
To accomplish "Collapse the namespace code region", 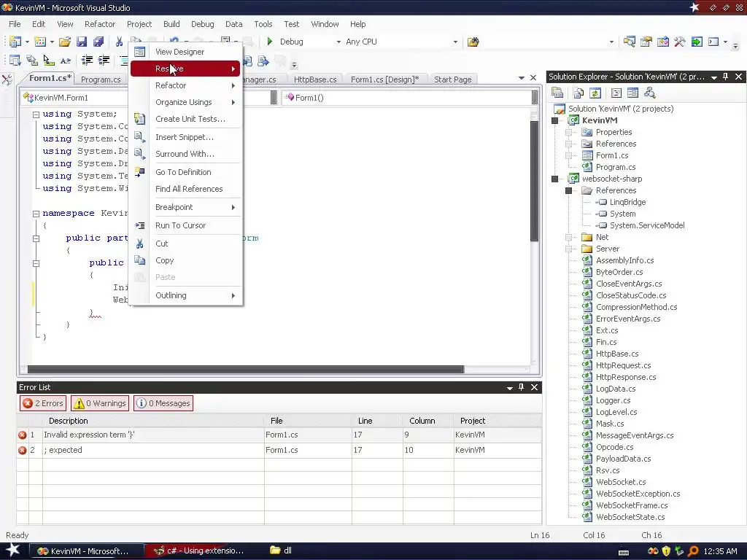I will (36, 214).
